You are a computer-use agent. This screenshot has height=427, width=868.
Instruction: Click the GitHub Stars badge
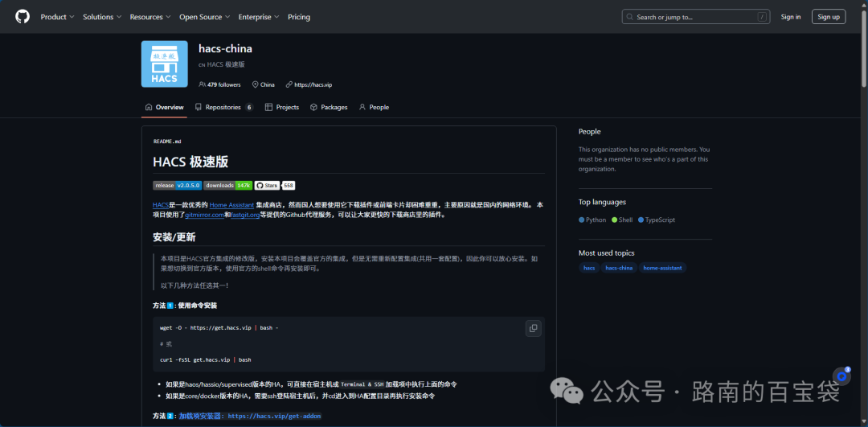coord(268,186)
